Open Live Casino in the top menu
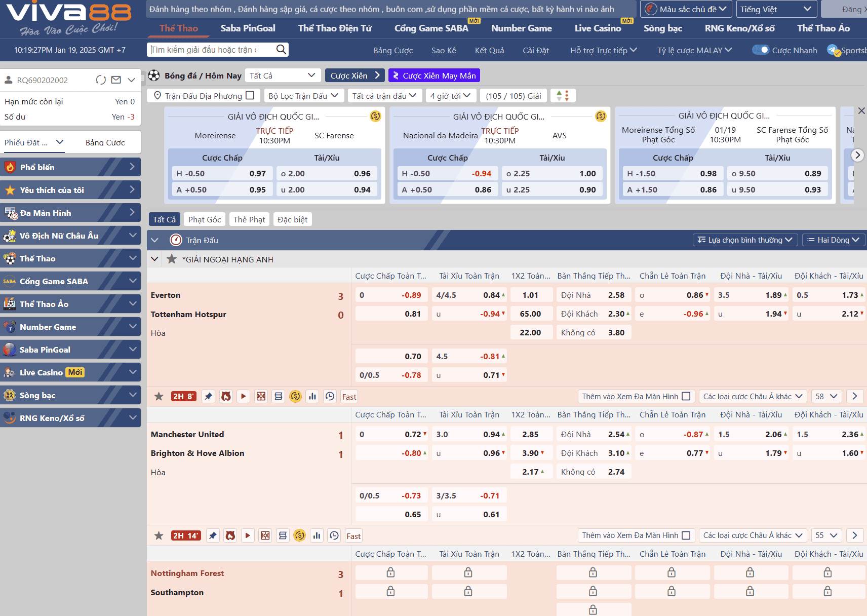 [x=598, y=28]
